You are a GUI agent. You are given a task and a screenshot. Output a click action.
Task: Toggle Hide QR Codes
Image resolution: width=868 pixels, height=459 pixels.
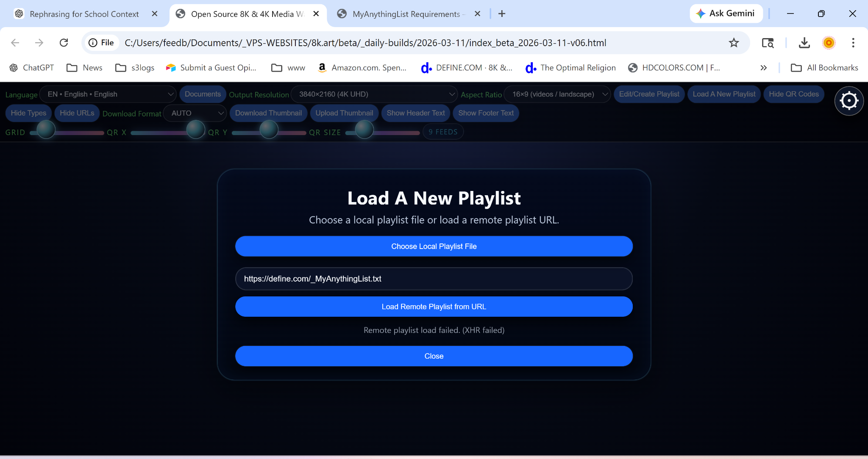[794, 94]
